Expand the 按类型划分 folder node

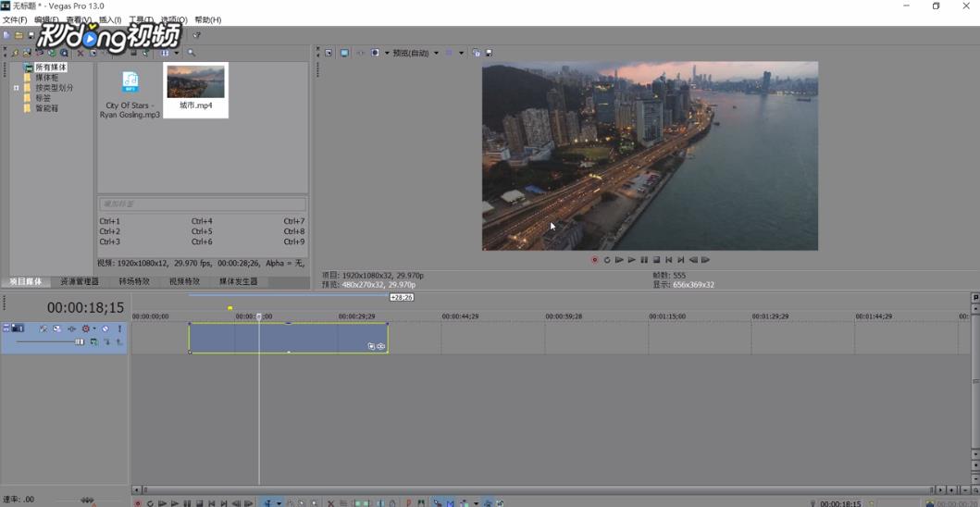point(17,88)
